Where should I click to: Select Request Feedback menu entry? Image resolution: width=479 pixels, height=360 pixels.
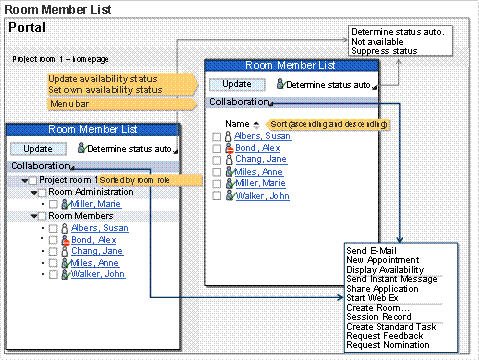click(x=385, y=336)
